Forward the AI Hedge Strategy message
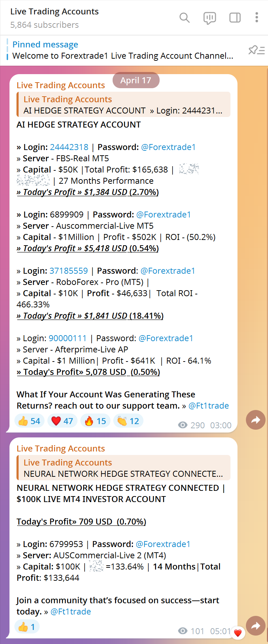Screen dimensions: 268x644 pos(256,420)
